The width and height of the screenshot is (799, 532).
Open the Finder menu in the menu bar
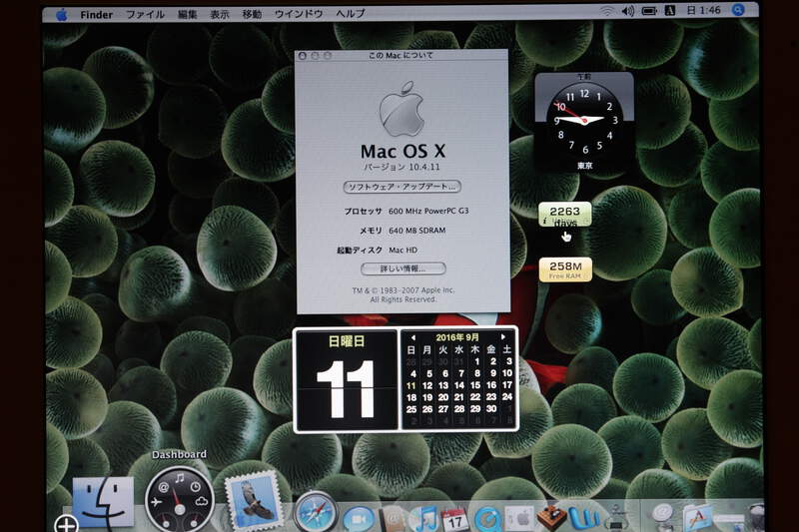click(x=96, y=14)
